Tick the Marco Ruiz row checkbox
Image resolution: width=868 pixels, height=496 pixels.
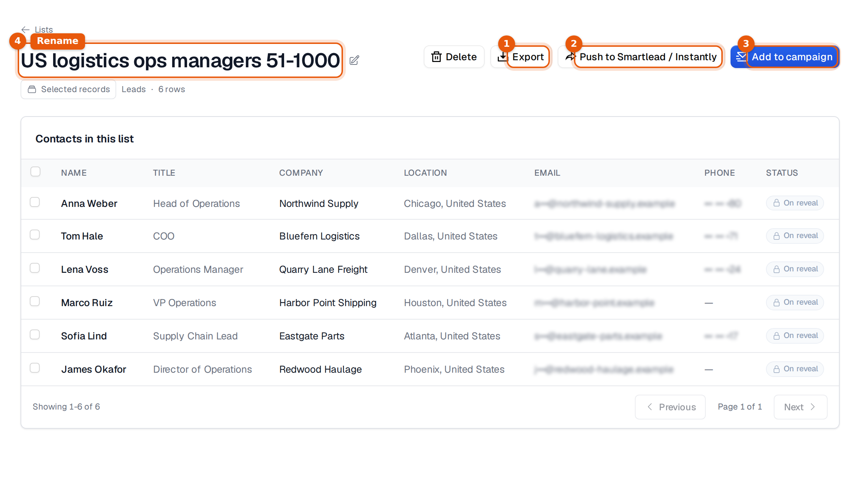(x=35, y=301)
